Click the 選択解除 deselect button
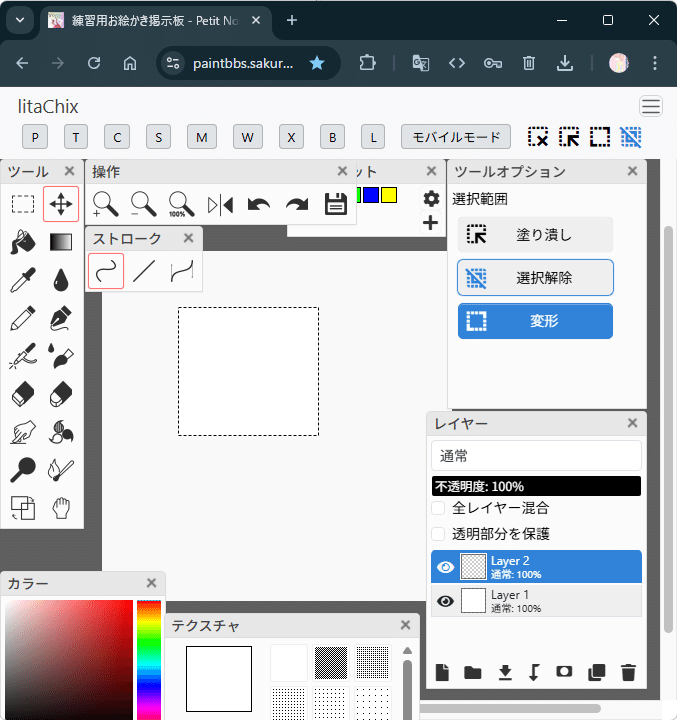The image size is (677, 720). coord(535,278)
